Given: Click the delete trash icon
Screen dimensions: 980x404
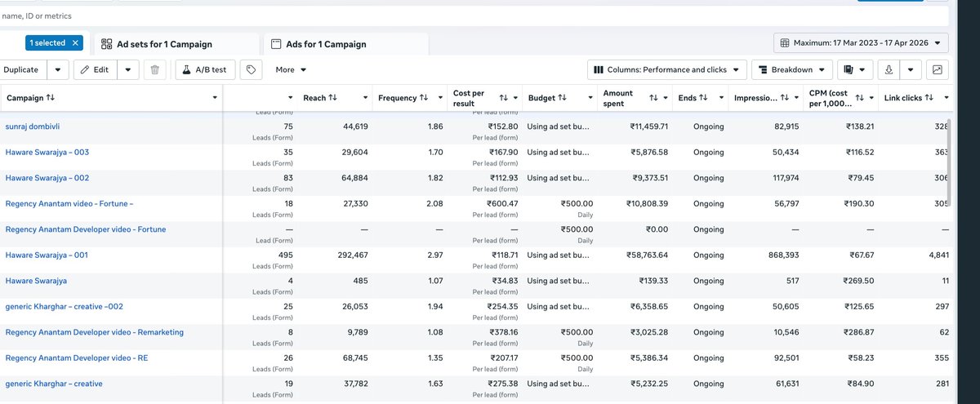Looking at the screenshot, I should point(155,70).
